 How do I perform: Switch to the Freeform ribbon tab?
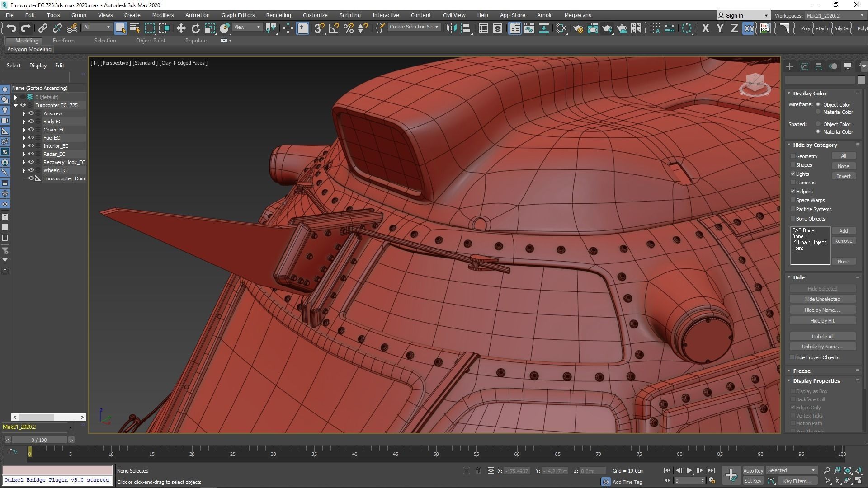pos(63,41)
